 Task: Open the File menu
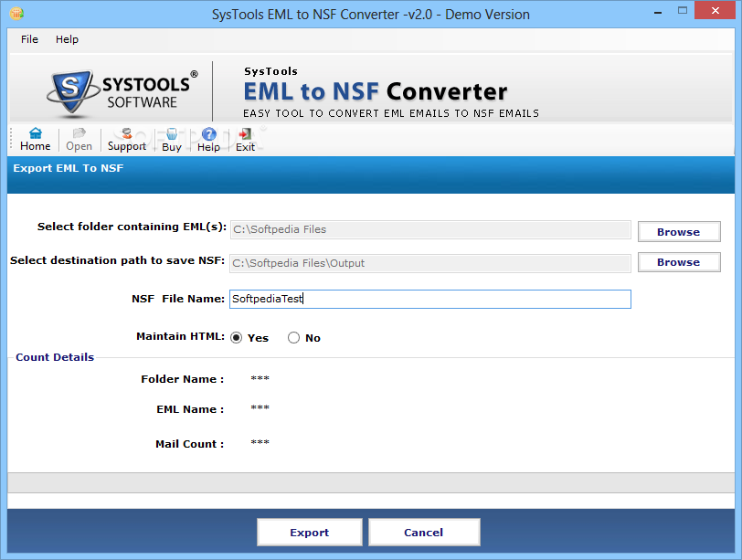(29, 39)
